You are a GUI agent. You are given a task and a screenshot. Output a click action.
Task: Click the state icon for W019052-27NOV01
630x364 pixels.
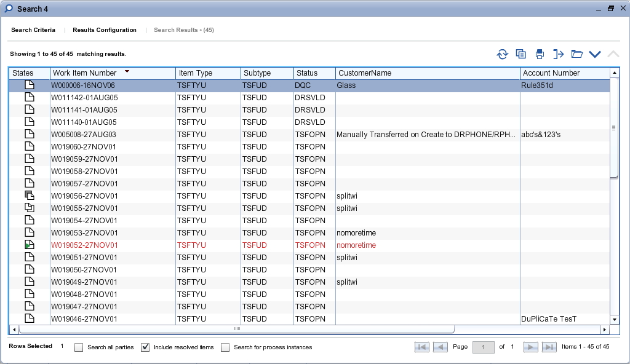point(29,245)
